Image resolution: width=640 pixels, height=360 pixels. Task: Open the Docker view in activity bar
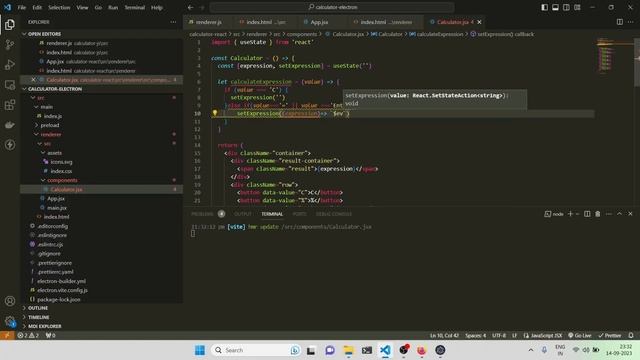10,125
